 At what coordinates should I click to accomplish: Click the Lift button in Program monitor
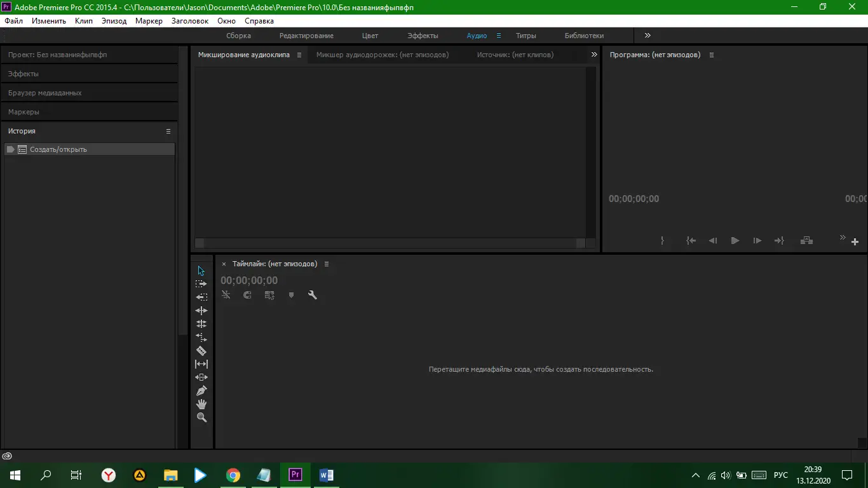click(x=806, y=241)
